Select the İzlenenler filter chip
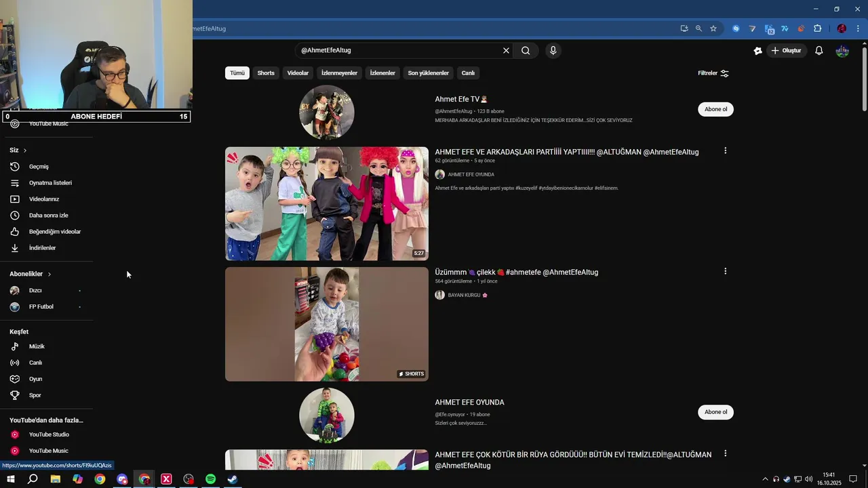Screen dimensions: 868x488 (x=382, y=73)
